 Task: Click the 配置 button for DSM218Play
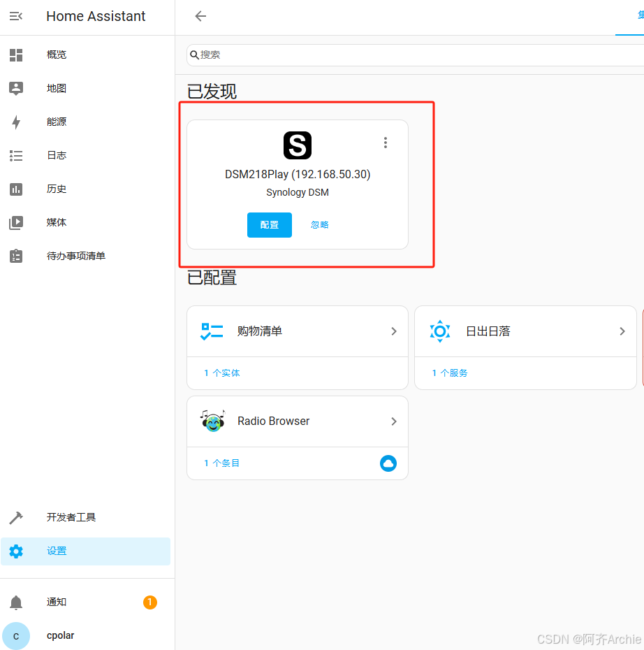coord(270,224)
